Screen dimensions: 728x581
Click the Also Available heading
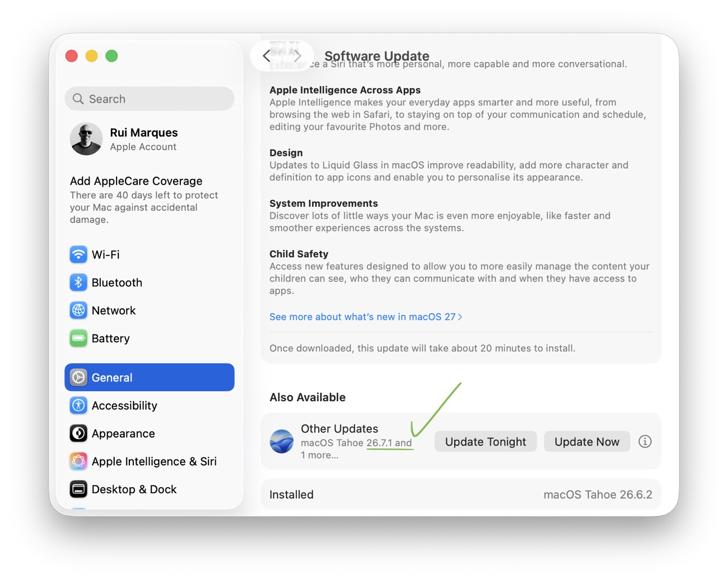coord(307,397)
